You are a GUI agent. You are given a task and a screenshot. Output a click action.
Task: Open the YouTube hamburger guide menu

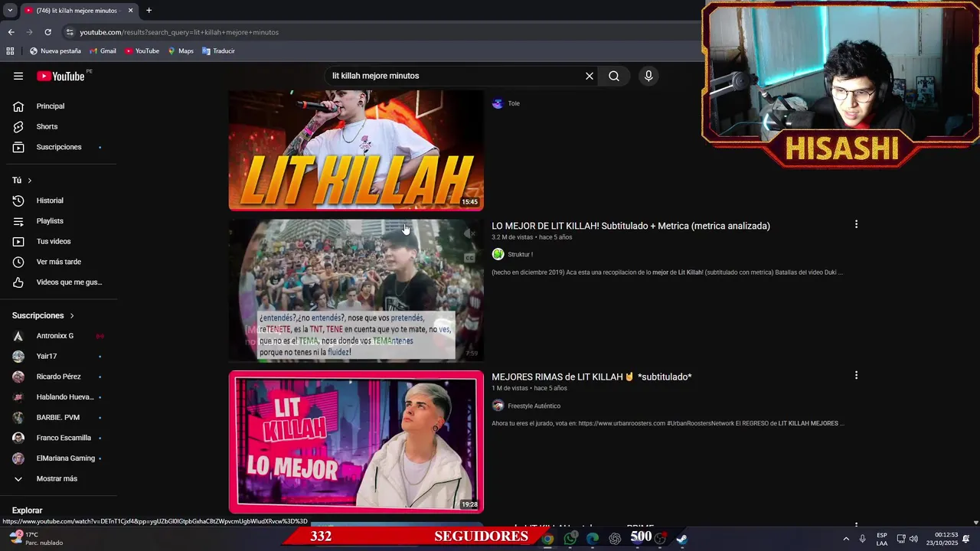click(x=18, y=76)
